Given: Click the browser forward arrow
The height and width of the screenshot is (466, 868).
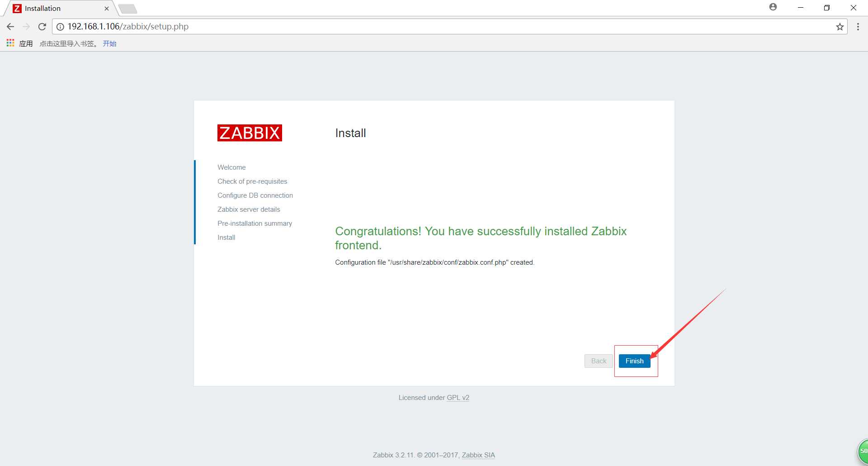Looking at the screenshot, I should click(26, 27).
